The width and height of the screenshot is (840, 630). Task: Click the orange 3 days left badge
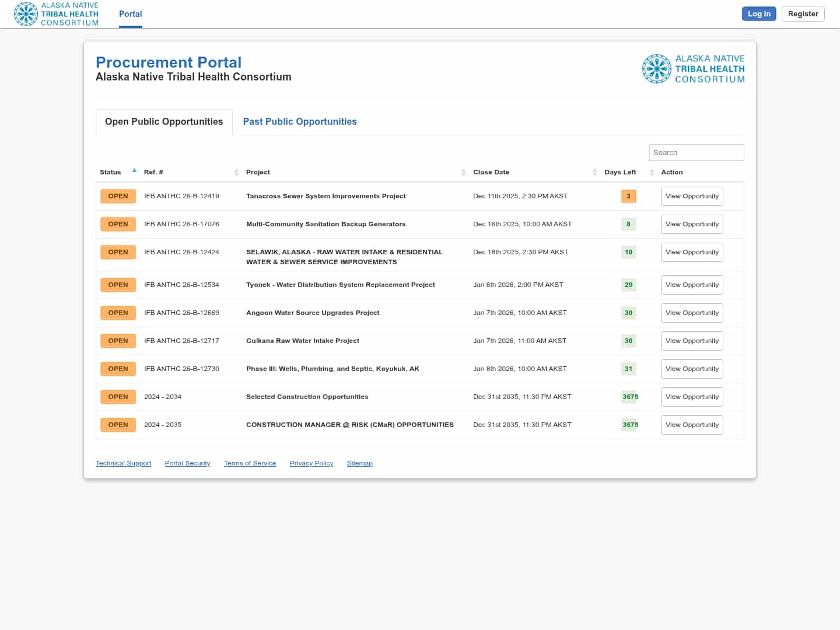pos(628,196)
